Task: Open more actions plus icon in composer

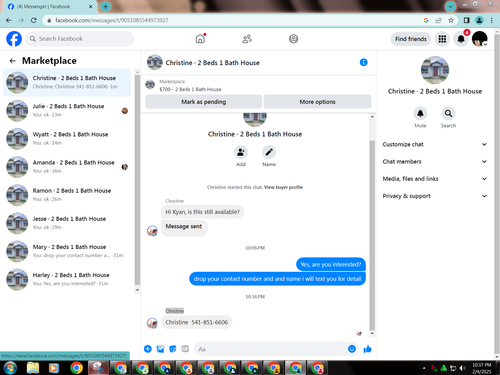Action: click(148, 349)
